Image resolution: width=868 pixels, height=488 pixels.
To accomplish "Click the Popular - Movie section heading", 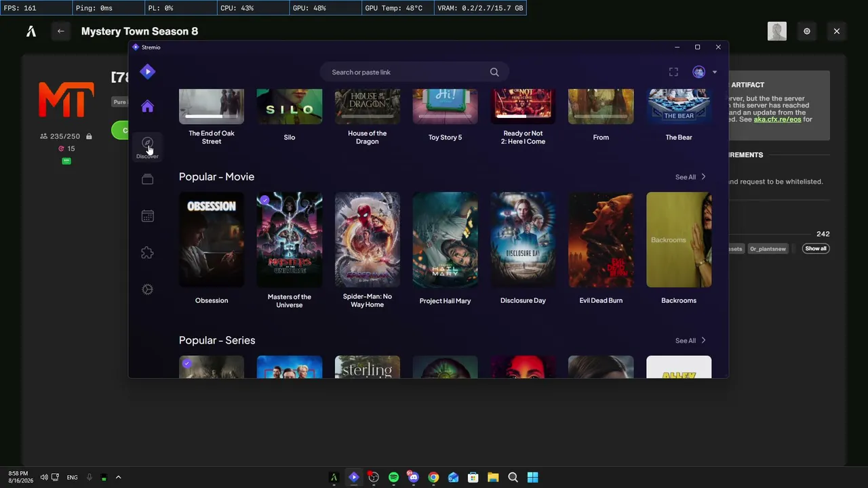I will tap(216, 177).
